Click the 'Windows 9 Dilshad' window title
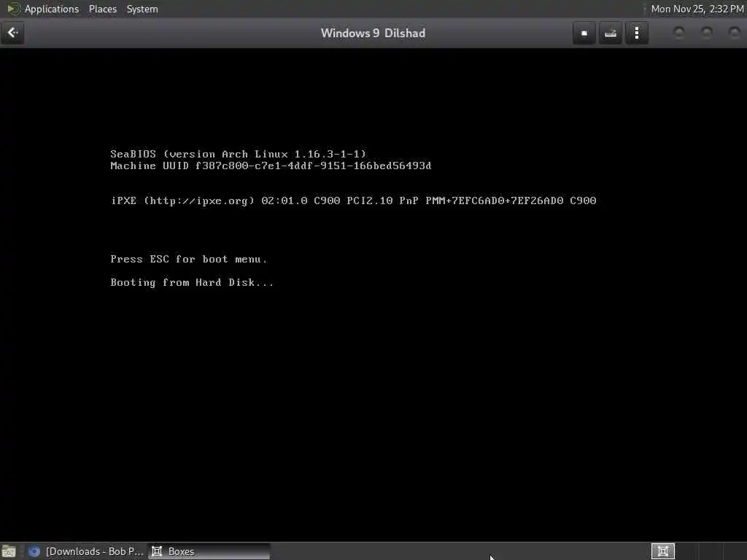 pos(373,33)
